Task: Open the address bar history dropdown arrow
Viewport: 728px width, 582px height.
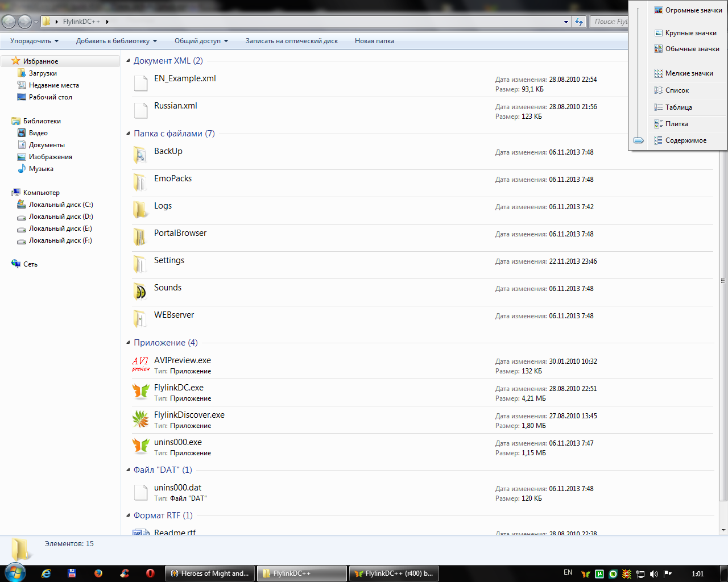Action: [x=566, y=22]
